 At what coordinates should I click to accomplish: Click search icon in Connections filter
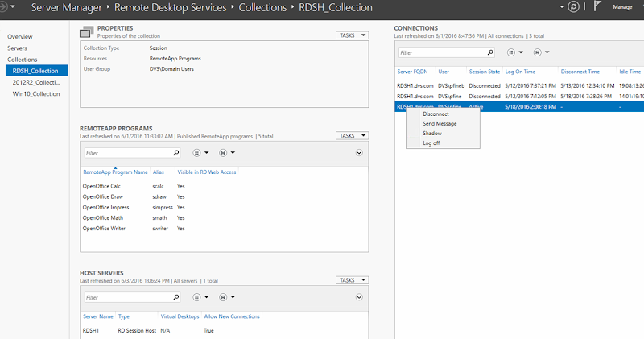click(490, 52)
